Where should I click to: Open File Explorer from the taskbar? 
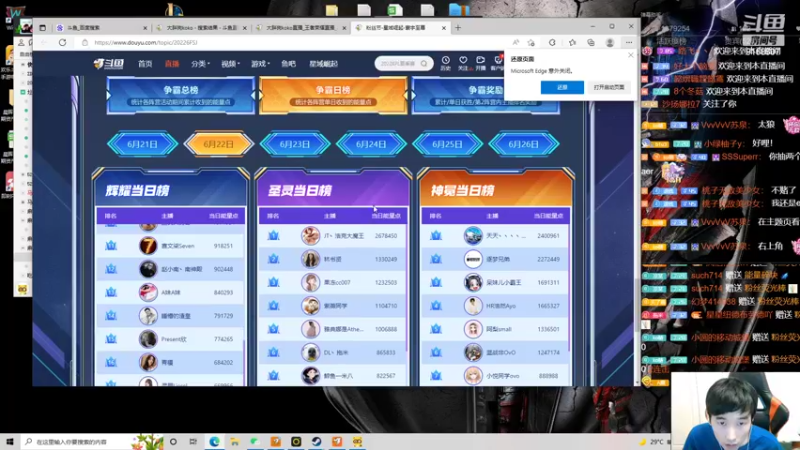235,442
